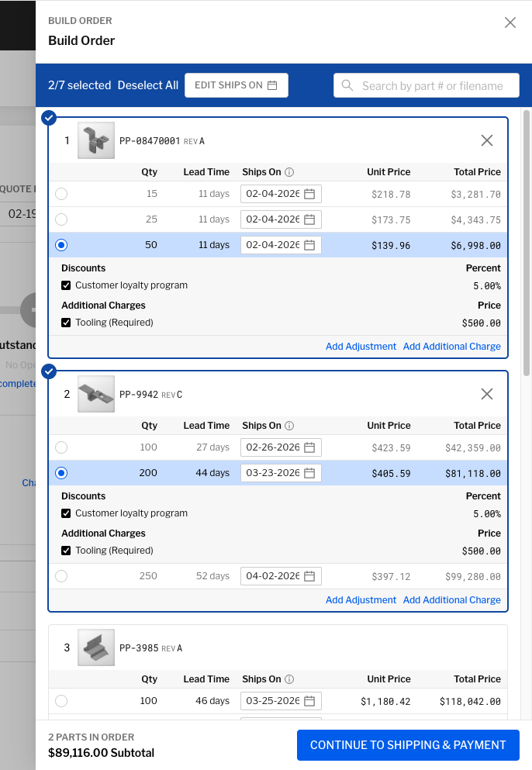
Task: Click Add Additional Charge for PP-9942
Action: click(452, 600)
